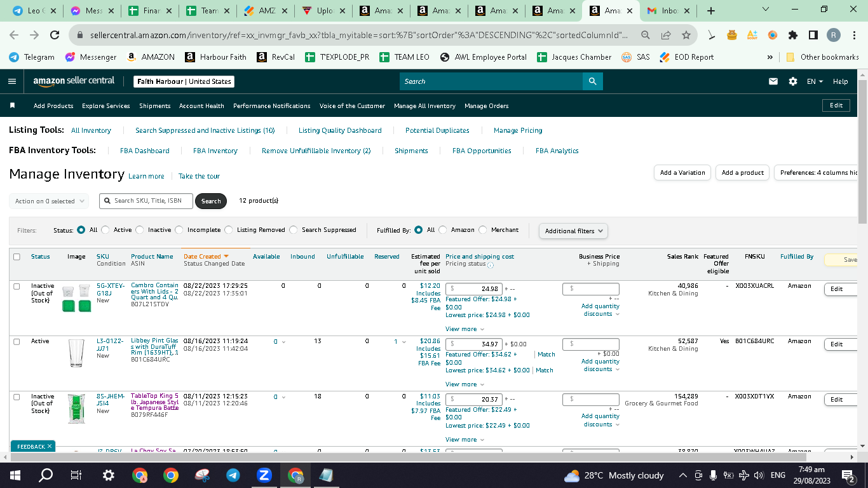Screen dimensions: 868x488
Task: Open the EOD Report bookmark
Action: click(x=686, y=57)
